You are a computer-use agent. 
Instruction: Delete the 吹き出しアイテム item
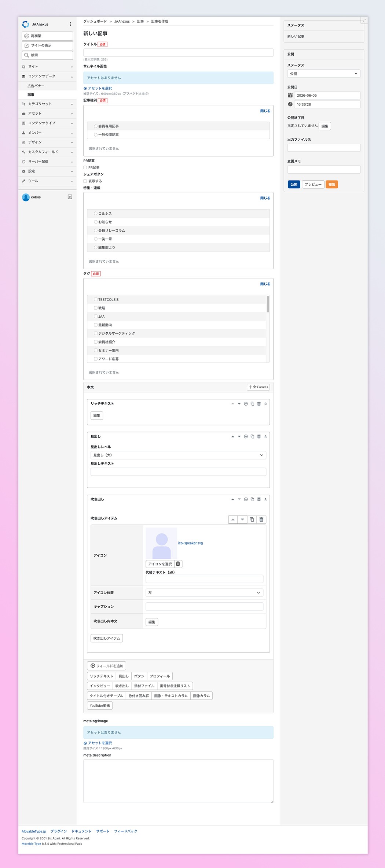pos(261,520)
